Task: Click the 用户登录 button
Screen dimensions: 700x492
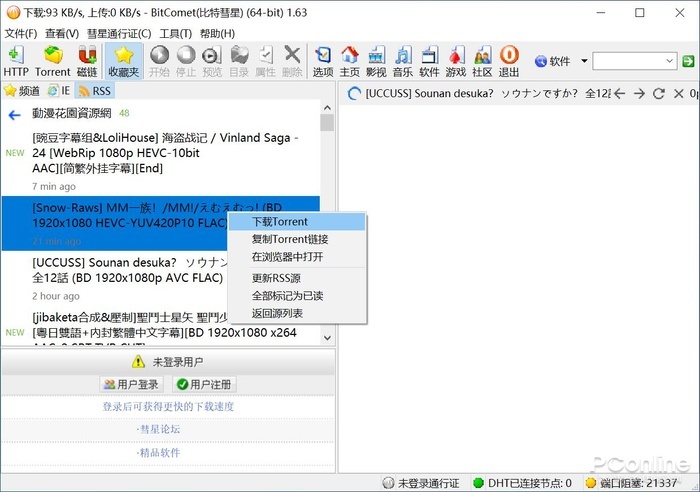Action: pyautogui.click(x=131, y=384)
